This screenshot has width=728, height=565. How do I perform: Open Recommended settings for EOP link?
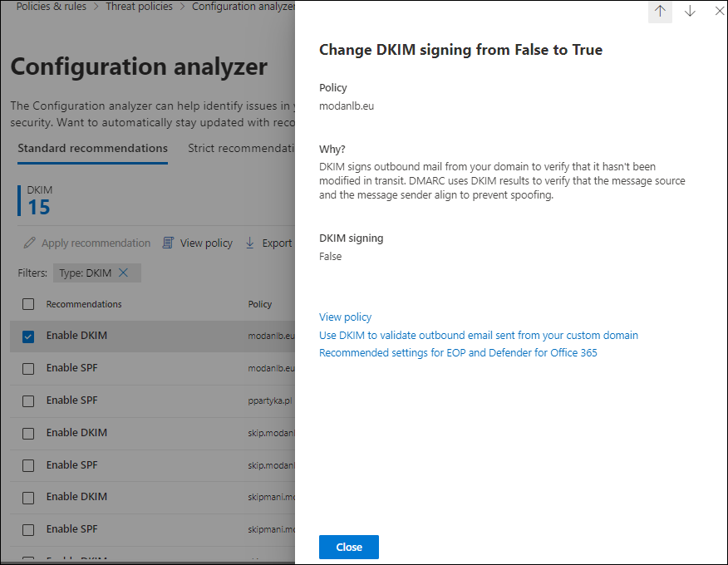(x=458, y=353)
